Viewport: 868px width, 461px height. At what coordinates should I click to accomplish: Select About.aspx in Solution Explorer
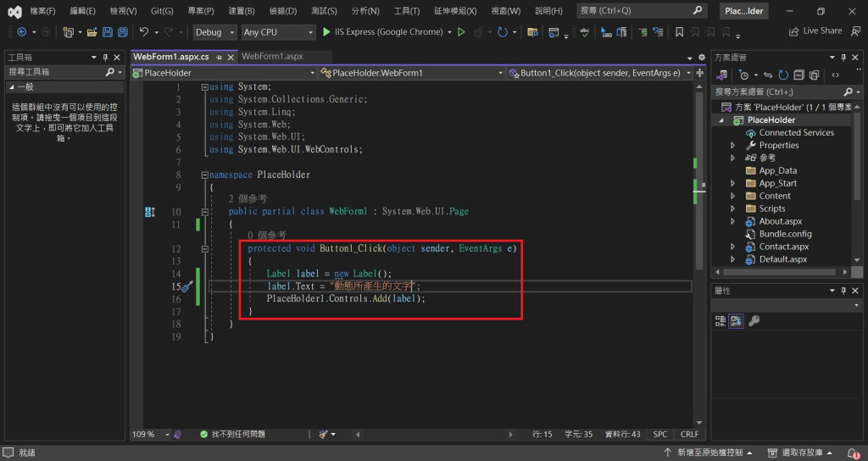point(780,221)
